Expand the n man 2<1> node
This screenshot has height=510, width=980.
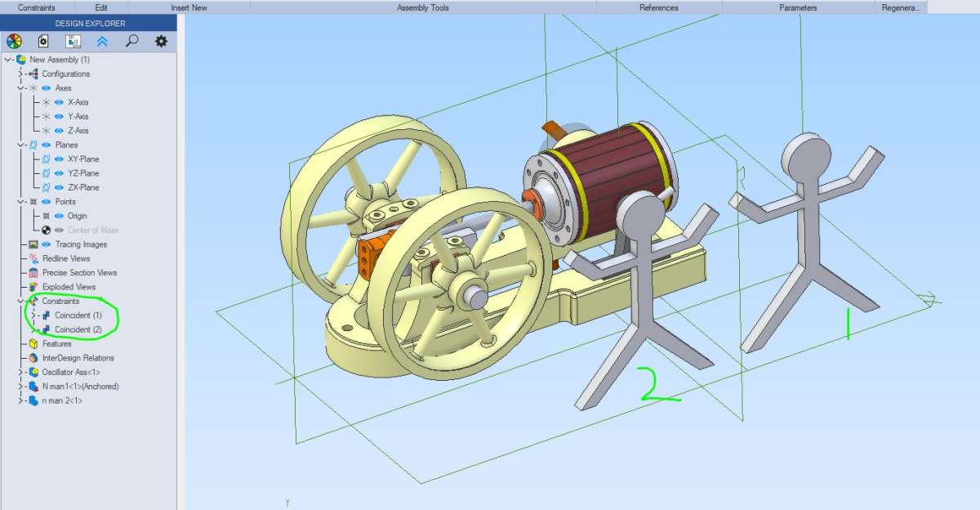[x=20, y=400]
